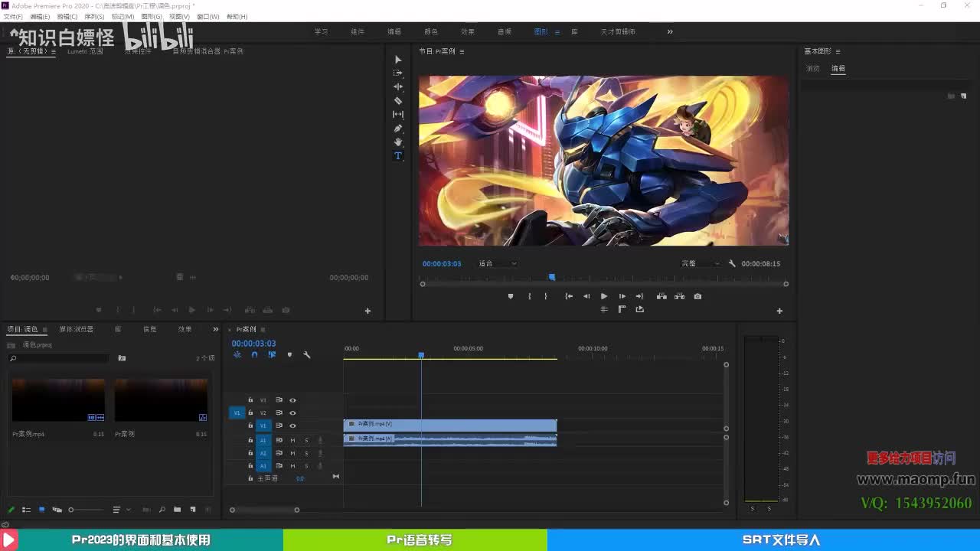Expand hidden workspaces with double chevron
The width and height of the screenshot is (980, 551).
coord(670,31)
